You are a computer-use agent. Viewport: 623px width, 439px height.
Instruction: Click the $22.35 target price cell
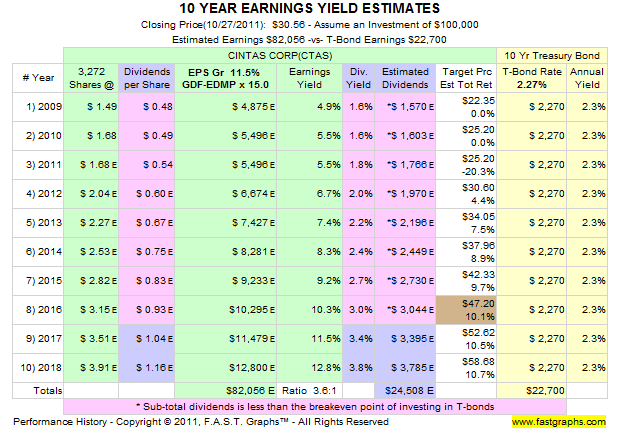(x=466, y=107)
